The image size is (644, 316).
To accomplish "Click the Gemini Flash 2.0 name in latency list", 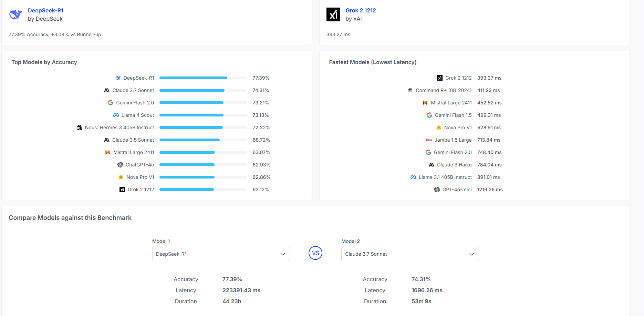I will pyautogui.click(x=453, y=152).
